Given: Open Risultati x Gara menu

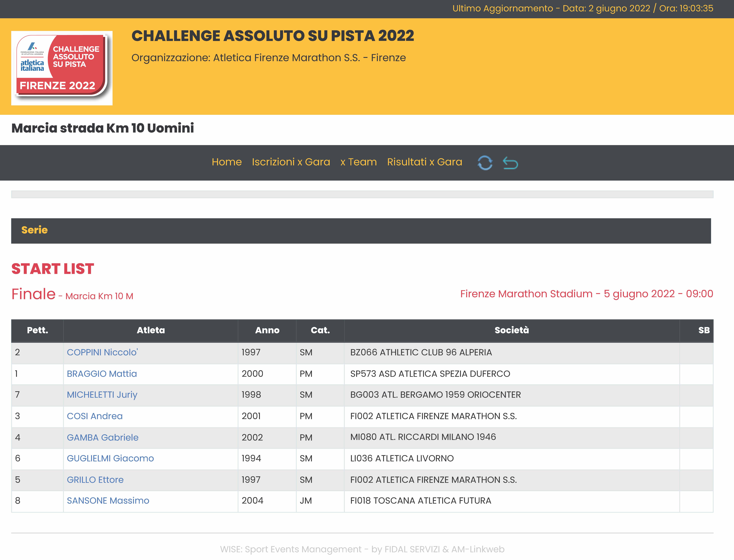Looking at the screenshot, I should click(425, 162).
